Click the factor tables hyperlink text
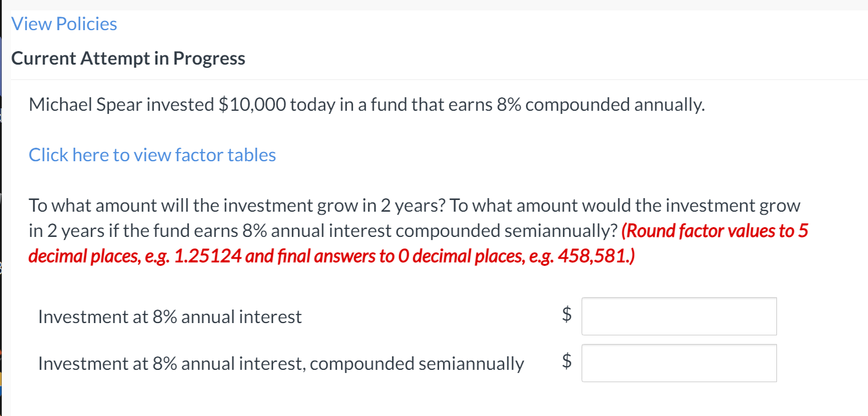This screenshot has height=416, width=868. tap(151, 154)
